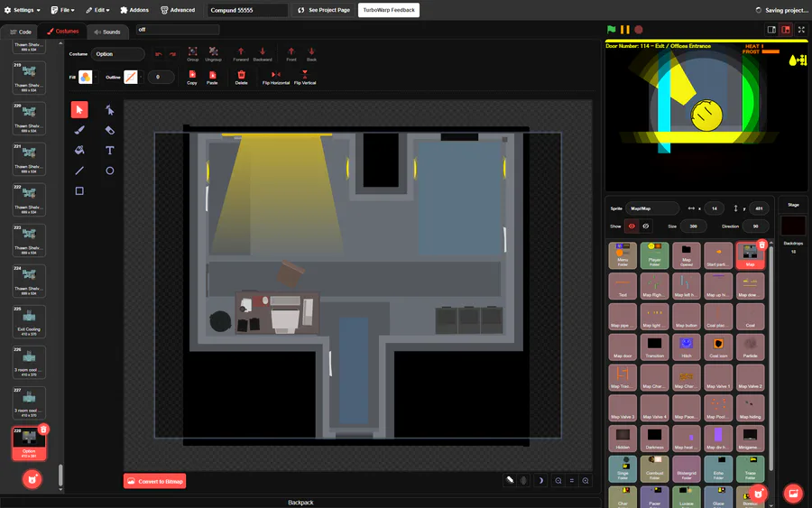Screen dimensions: 812x508
Task: Send selection to Back
Action: click(311, 54)
